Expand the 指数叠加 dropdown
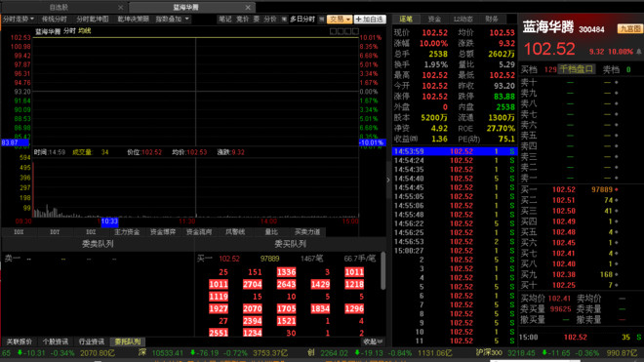This screenshot has width=644, height=362. (172, 19)
